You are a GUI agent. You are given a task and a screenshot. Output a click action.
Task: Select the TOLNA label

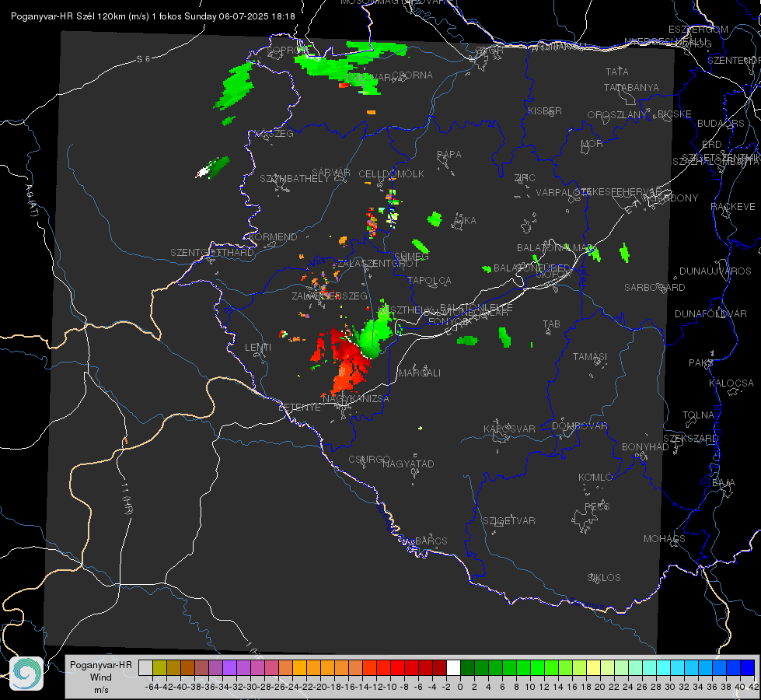coord(698,415)
